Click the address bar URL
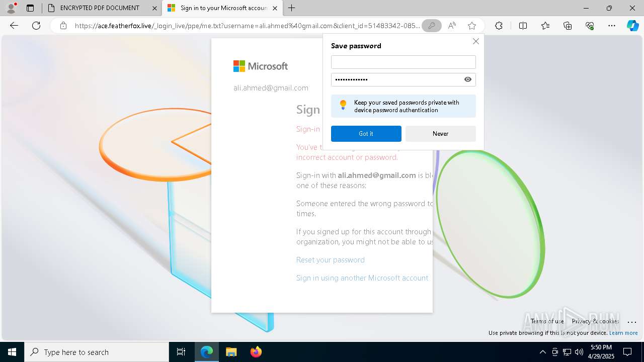Screen dimensions: 644x362 (247, 26)
